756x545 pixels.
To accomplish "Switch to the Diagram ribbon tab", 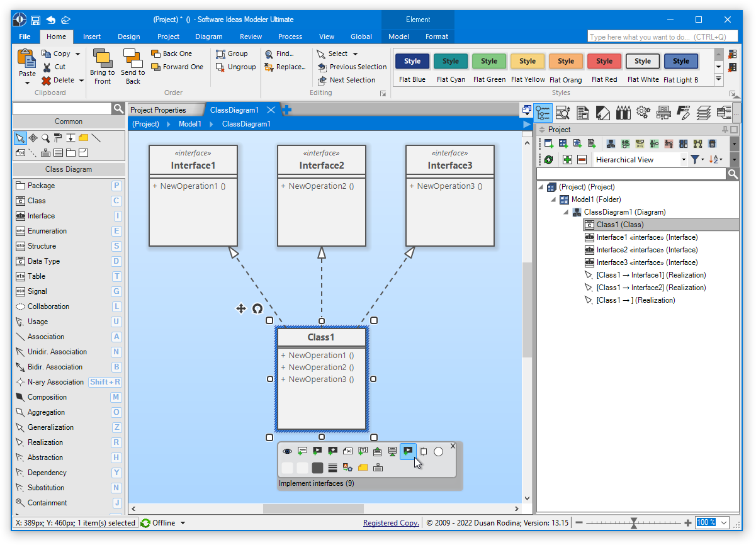I will 209,37.
